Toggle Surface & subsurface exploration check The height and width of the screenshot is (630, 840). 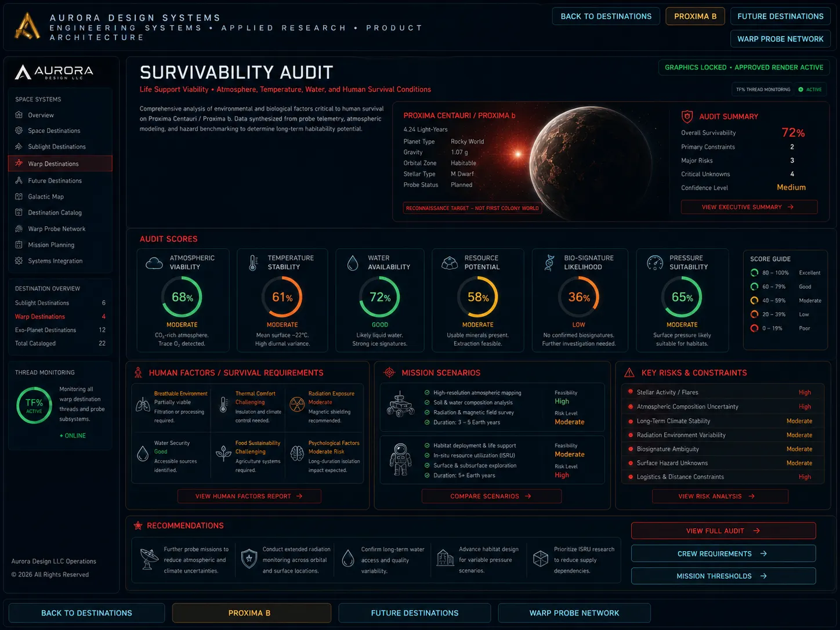coord(428,465)
